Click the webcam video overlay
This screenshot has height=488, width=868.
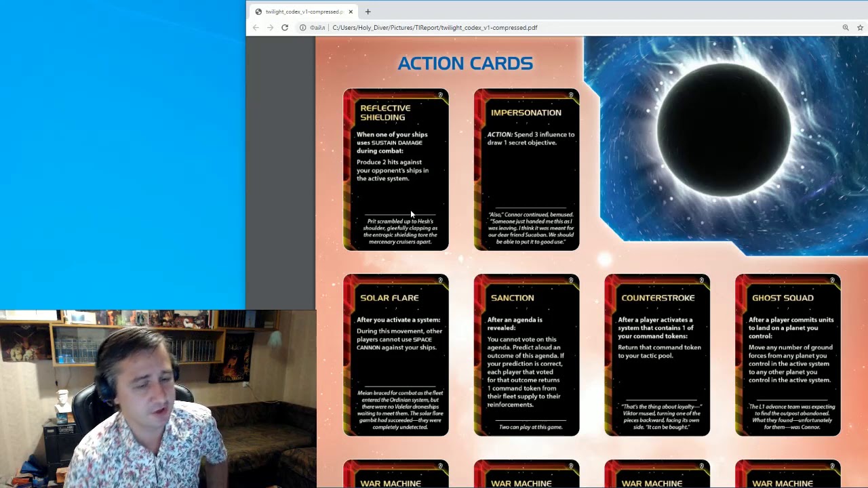point(158,399)
